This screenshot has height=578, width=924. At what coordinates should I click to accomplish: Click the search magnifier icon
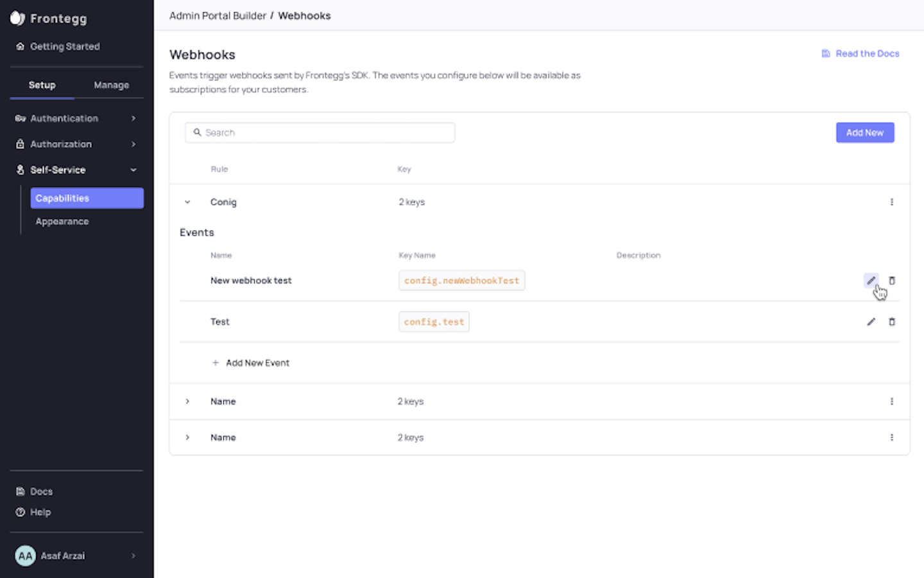pyautogui.click(x=197, y=132)
